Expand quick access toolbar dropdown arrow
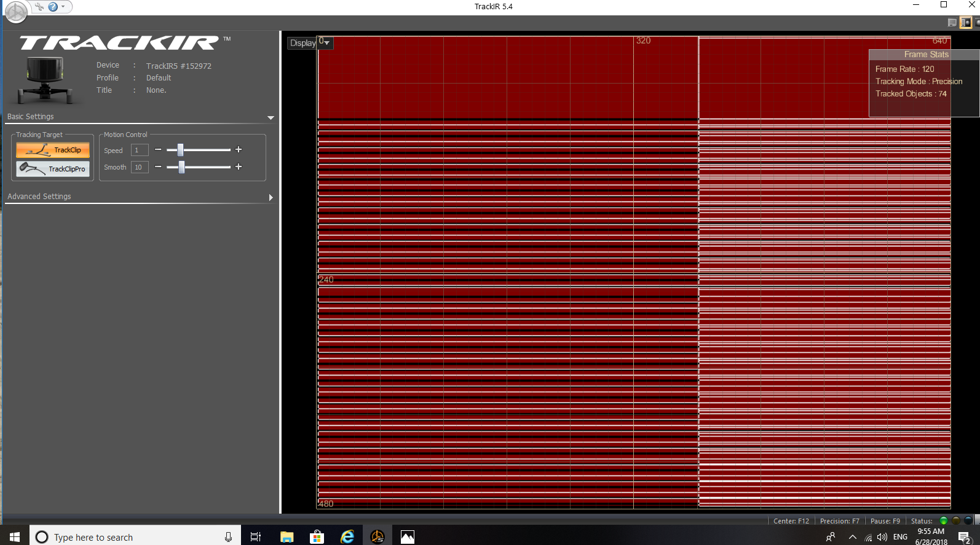Viewport: 980px width, 545px height. (x=63, y=7)
